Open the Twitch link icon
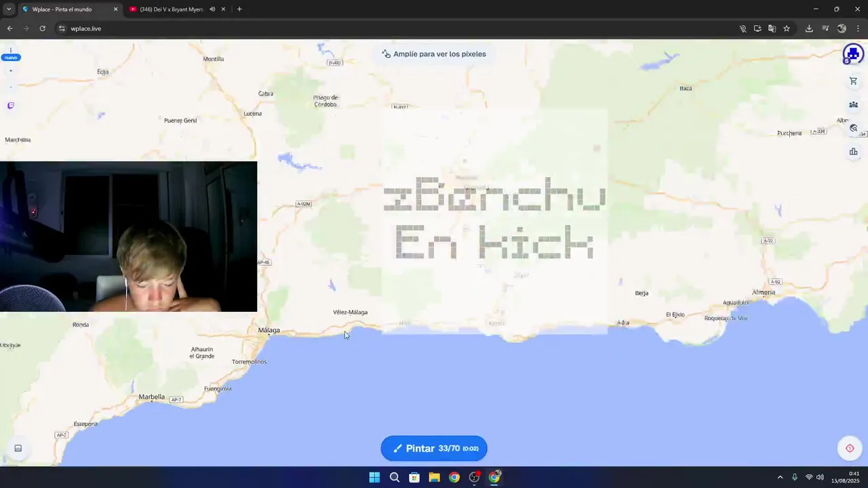This screenshot has width=868, height=488. (10, 106)
